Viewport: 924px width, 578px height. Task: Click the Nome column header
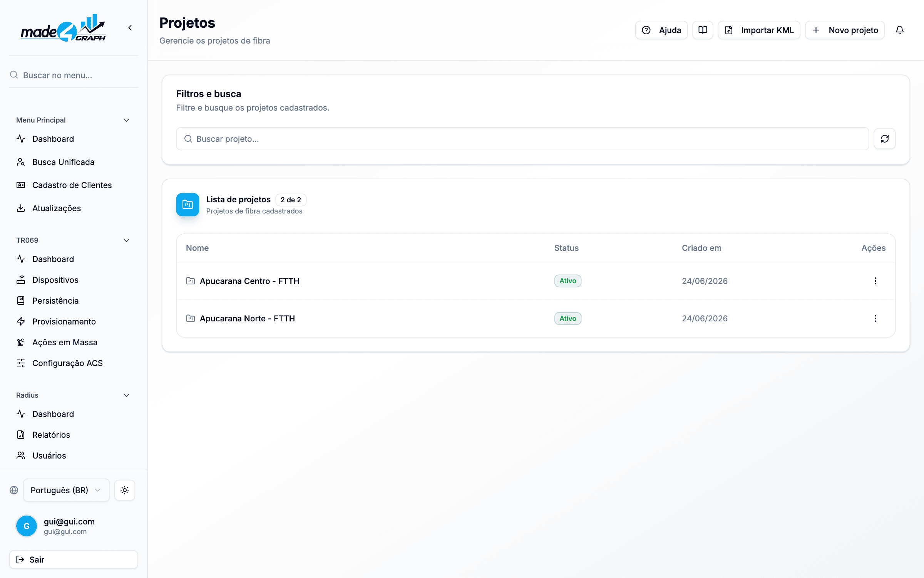197,248
